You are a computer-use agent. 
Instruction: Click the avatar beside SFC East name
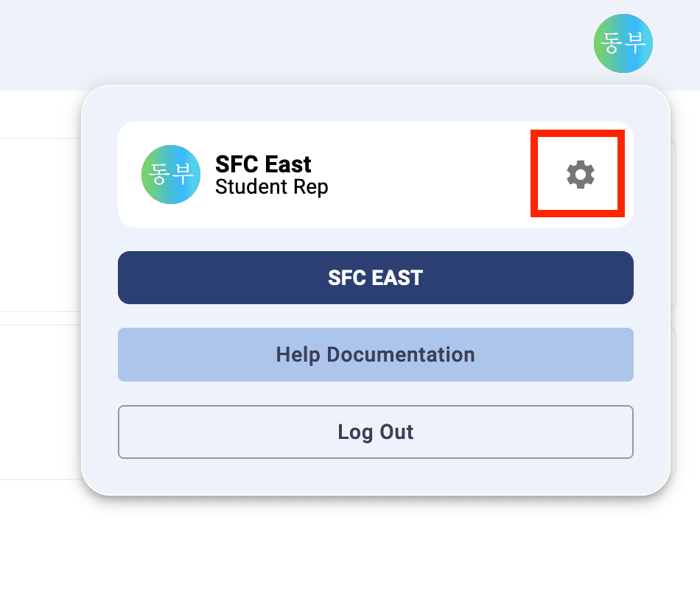(171, 175)
